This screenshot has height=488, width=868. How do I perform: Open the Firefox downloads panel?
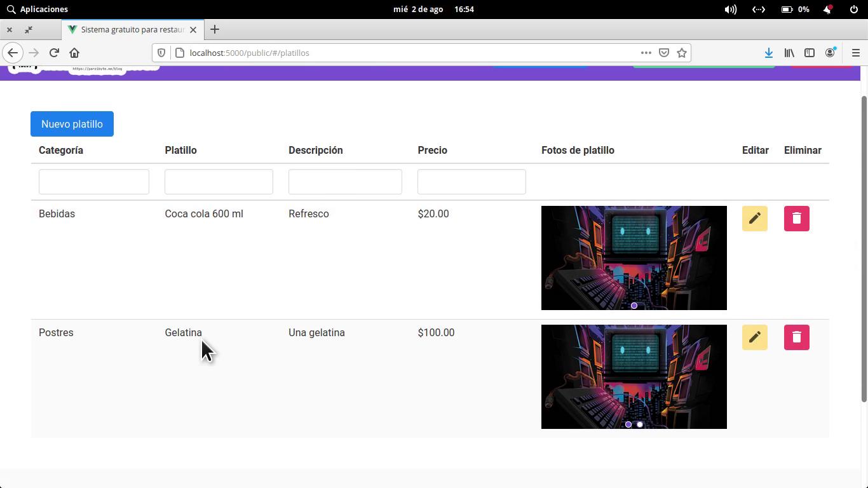click(x=768, y=53)
